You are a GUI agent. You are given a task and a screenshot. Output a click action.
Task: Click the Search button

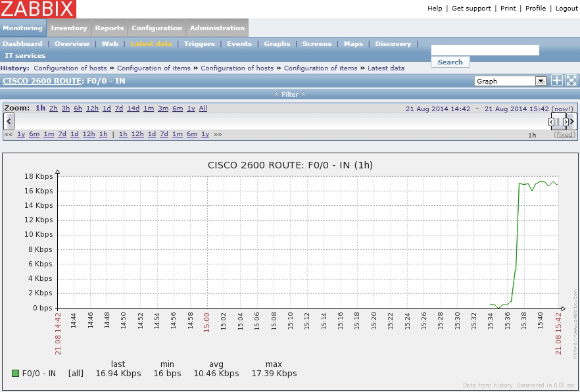point(450,62)
